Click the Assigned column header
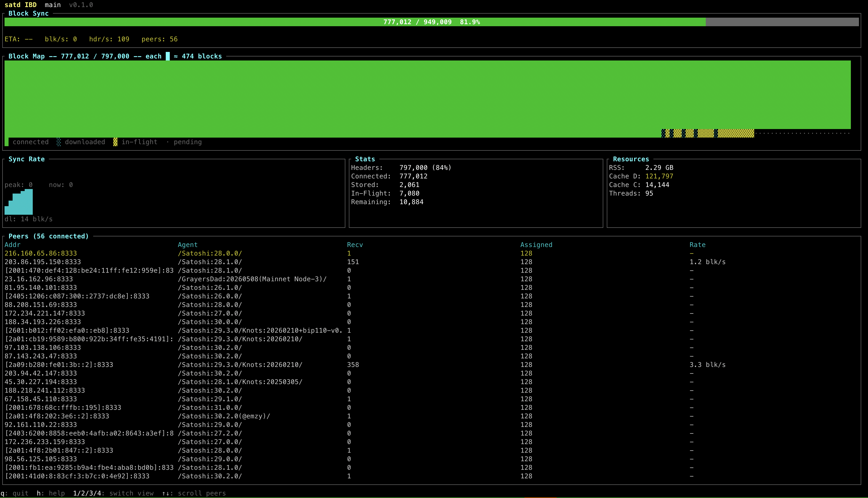The width and height of the screenshot is (868, 498). click(536, 245)
